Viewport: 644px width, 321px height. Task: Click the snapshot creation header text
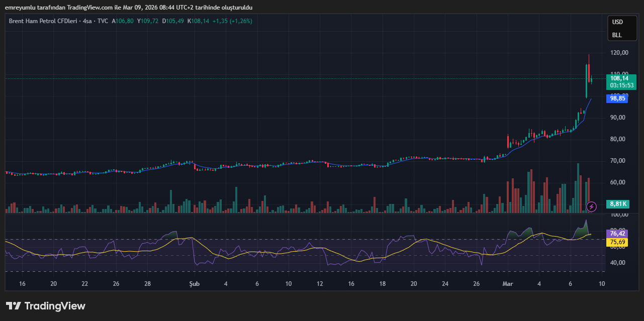[x=129, y=8]
